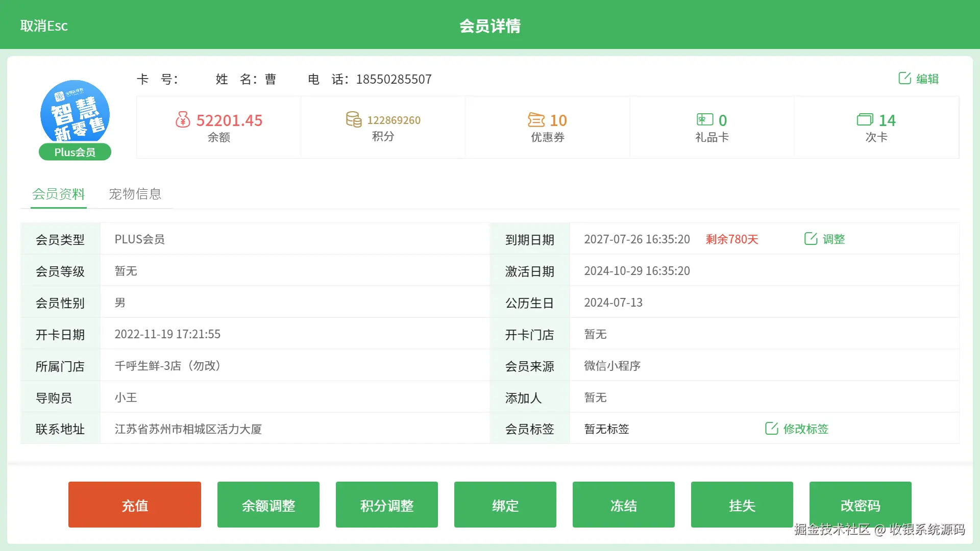
Task: Click the 冻结 freeze button
Action: pos(624,505)
